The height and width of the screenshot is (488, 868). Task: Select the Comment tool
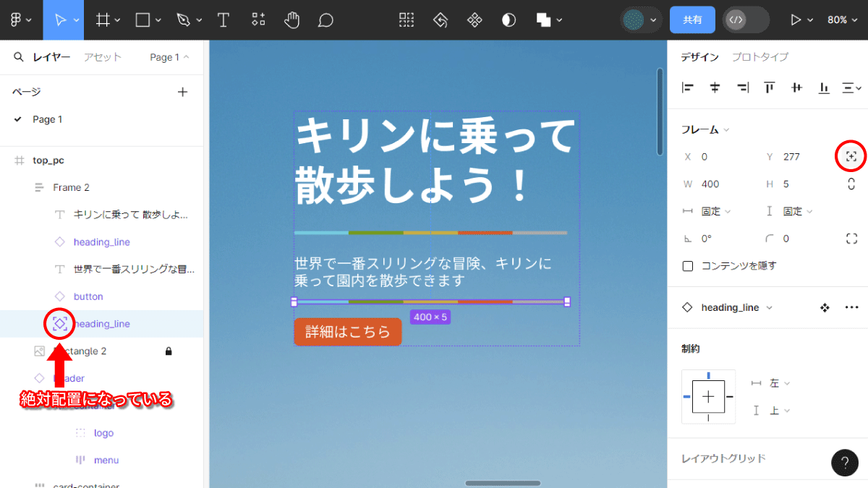pos(325,20)
